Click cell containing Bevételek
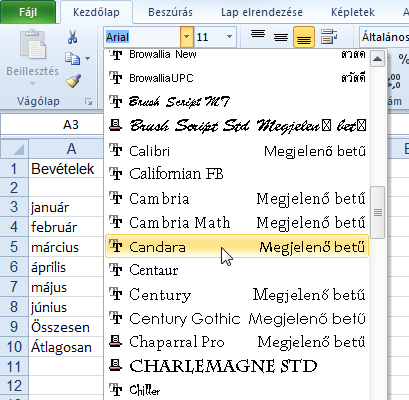 66,169
